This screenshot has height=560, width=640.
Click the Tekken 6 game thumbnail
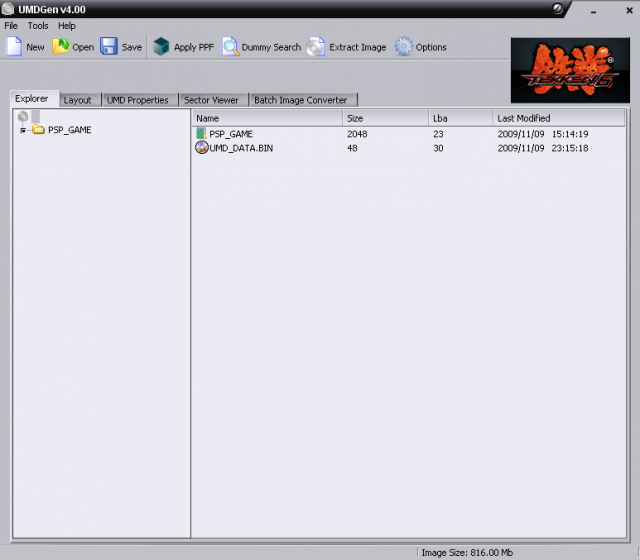(570, 70)
